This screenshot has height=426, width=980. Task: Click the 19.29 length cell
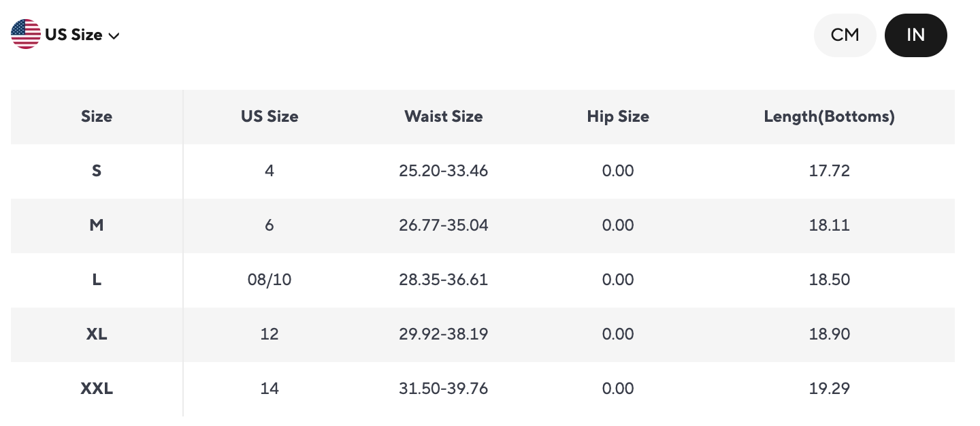pyautogui.click(x=829, y=389)
